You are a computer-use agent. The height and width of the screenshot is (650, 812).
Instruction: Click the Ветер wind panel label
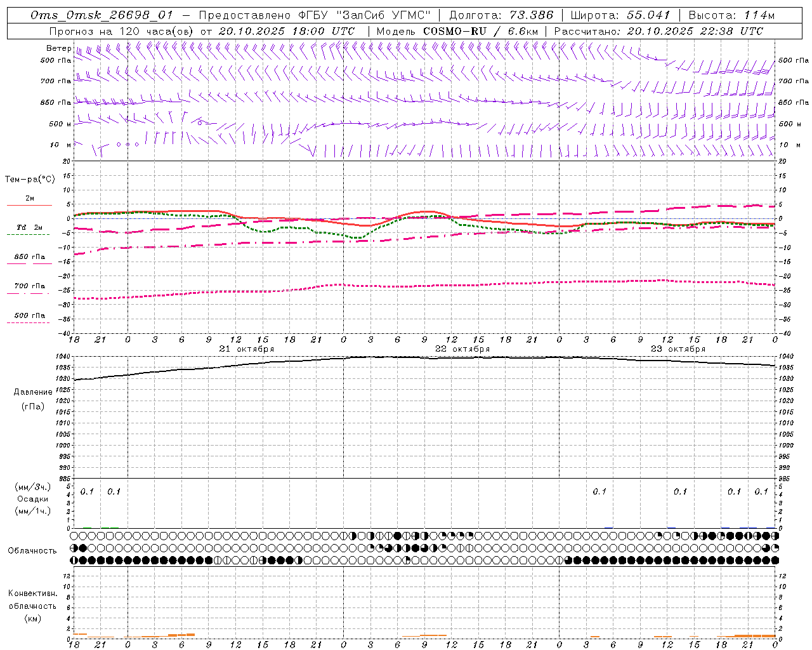click(x=58, y=48)
